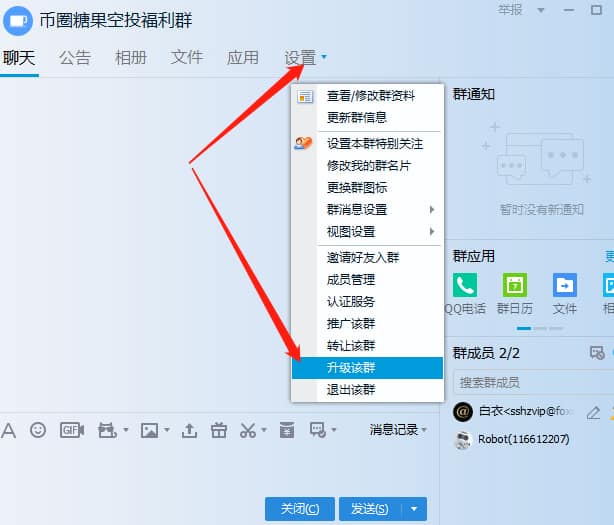The height and width of the screenshot is (525, 614).
Task: Expand the 消息记录 dropdown
Action: (x=398, y=430)
